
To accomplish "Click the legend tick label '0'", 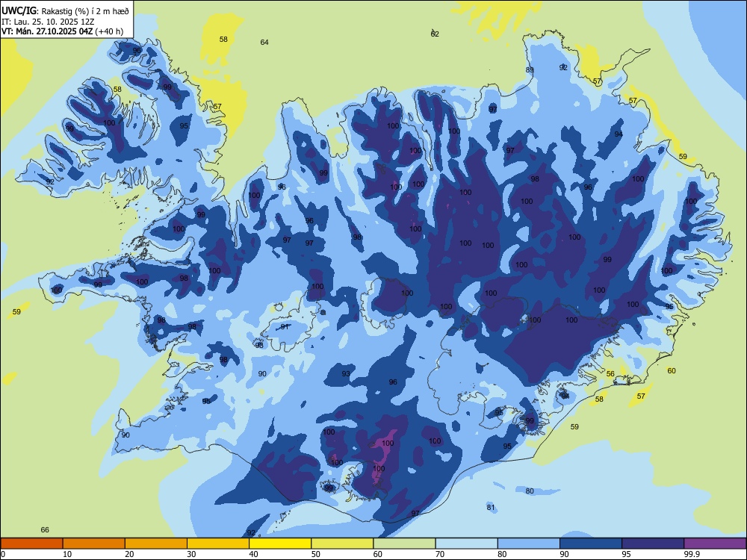I will coord(3,554).
